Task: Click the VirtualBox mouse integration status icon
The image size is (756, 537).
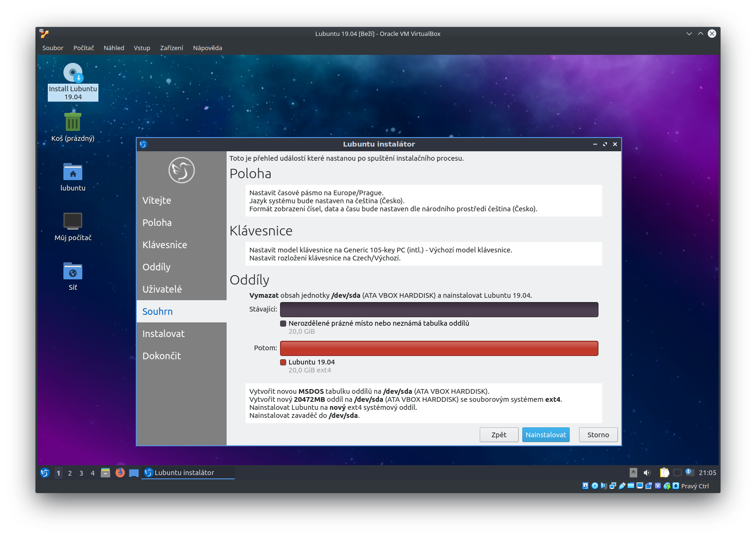Action: coord(667,486)
